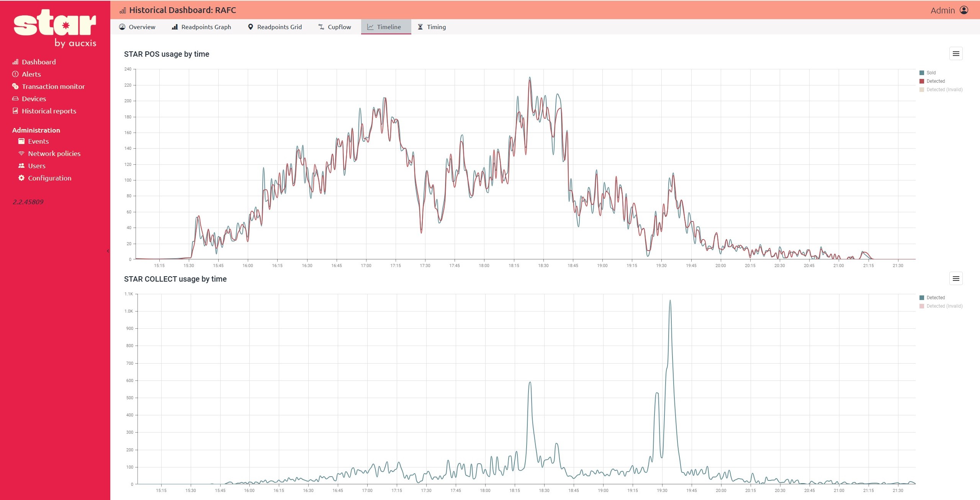Switch to the Readpoints Graph tab
The width and height of the screenshot is (980, 500).
pos(201,27)
